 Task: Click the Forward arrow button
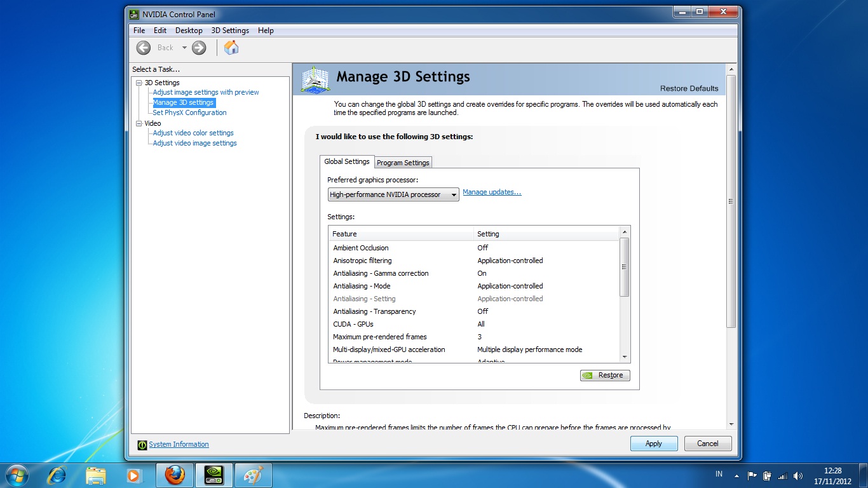coord(199,48)
